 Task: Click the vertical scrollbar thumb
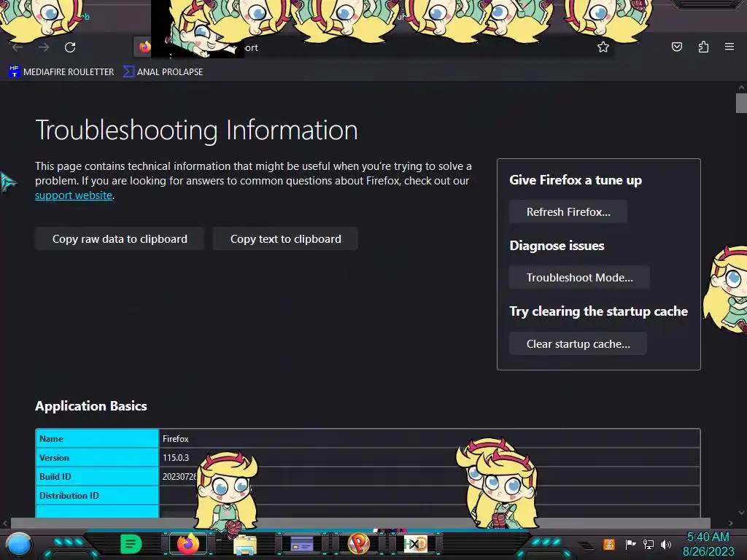(x=741, y=104)
